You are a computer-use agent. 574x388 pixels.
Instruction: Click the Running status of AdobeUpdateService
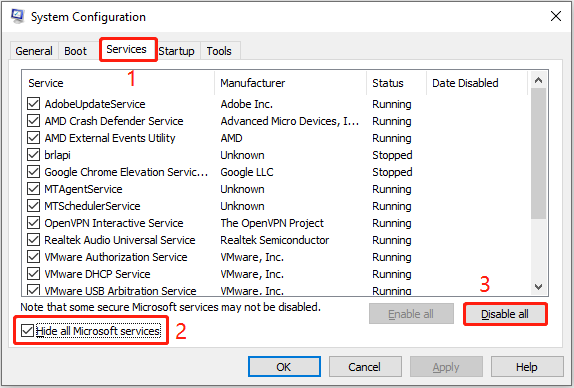(392, 104)
